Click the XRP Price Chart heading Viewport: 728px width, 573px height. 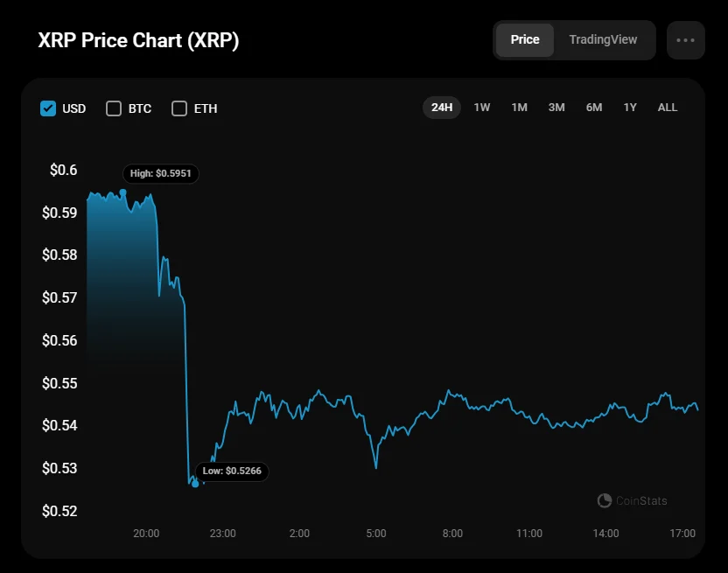click(x=138, y=41)
